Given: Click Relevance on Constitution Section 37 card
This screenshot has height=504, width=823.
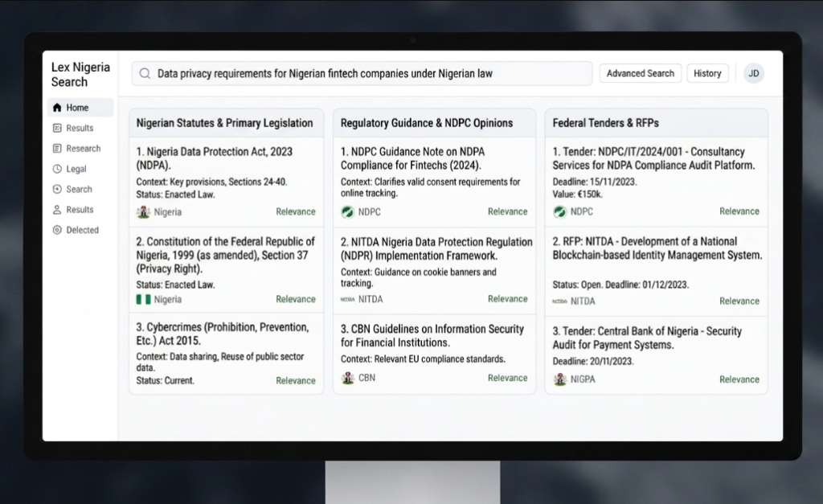Looking at the screenshot, I should point(296,299).
